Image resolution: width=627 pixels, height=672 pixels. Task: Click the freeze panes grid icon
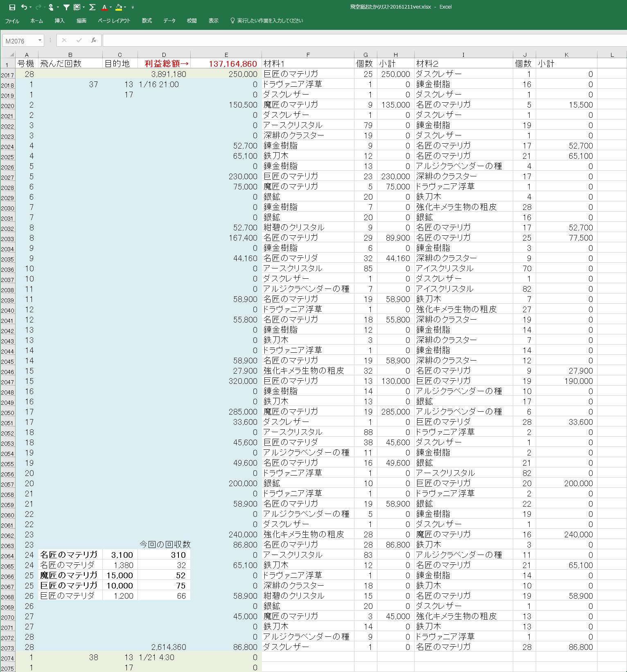pyautogui.click(x=77, y=7)
